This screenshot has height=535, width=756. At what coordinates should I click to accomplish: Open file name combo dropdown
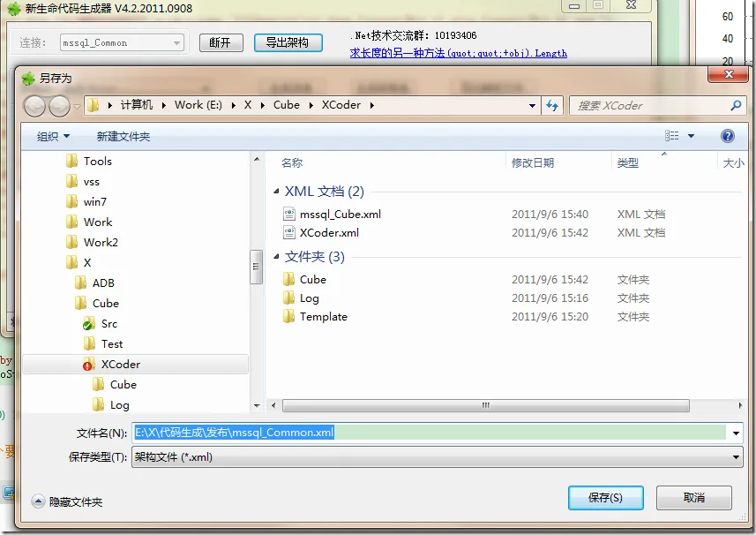click(x=736, y=433)
